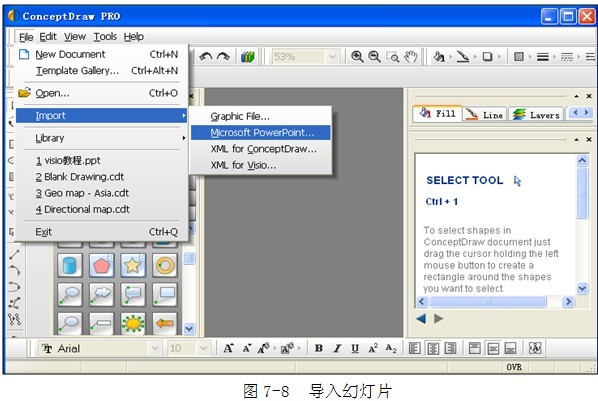Image resolution: width=598 pixels, height=401 pixels.
Task: Set text alignment to right
Action: click(450, 348)
